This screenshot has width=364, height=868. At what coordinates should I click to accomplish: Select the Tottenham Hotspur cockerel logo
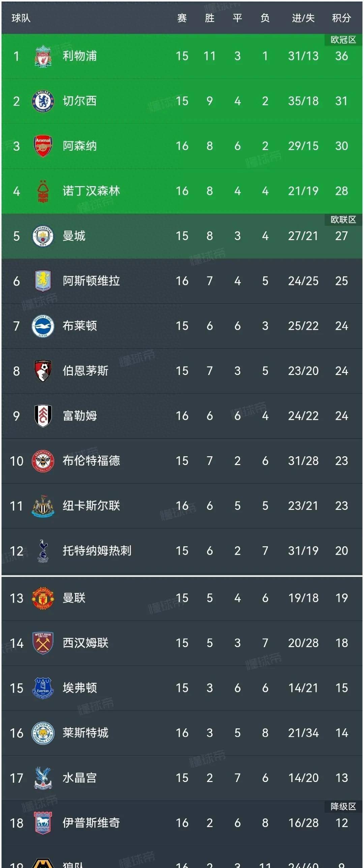tap(43, 551)
